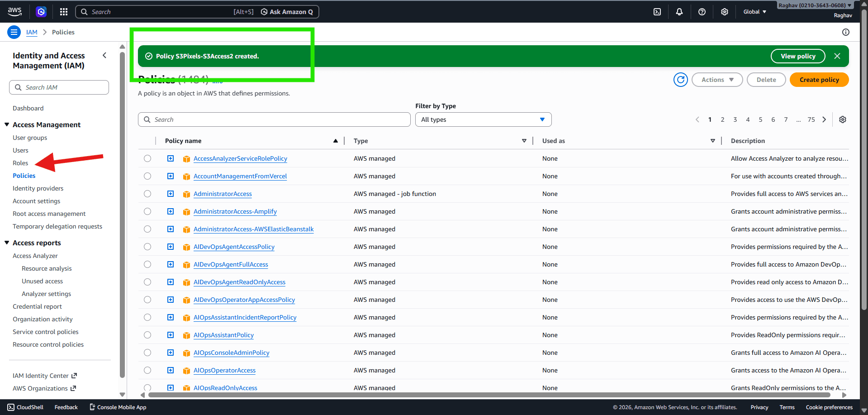This screenshot has width=868, height=415.
Task: Launch CloudShell from the top bar terminal icon
Action: (x=657, y=12)
